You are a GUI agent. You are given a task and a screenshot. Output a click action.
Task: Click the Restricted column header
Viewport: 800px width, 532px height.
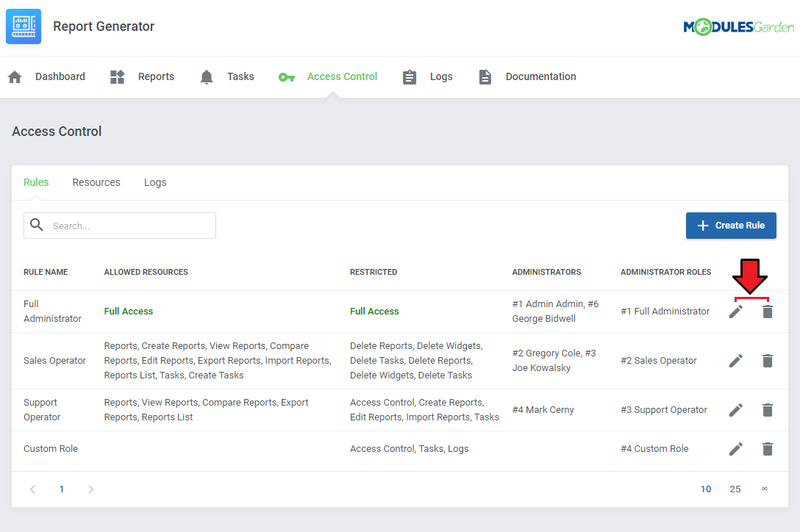[x=374, y=272]
